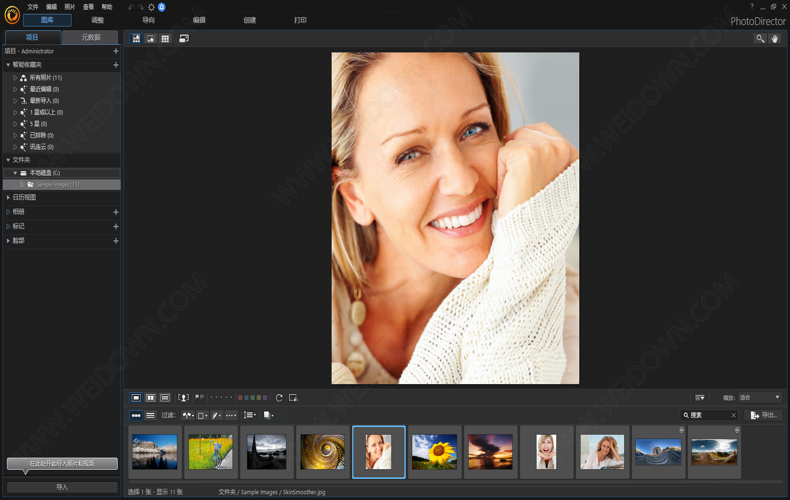Screen dimensions: 790x500
Task: Activate the hand pan tool
Action: pyautogui.click(x=774, y=38)
